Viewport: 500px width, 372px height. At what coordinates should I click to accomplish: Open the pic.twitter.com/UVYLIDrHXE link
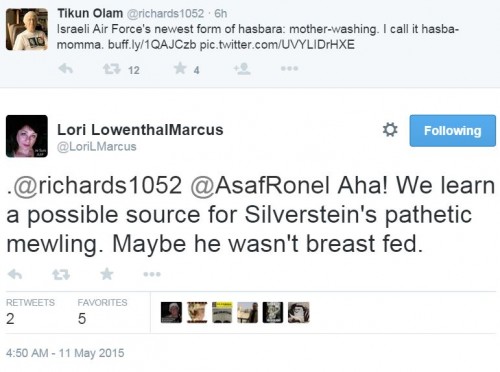point(277,45)
